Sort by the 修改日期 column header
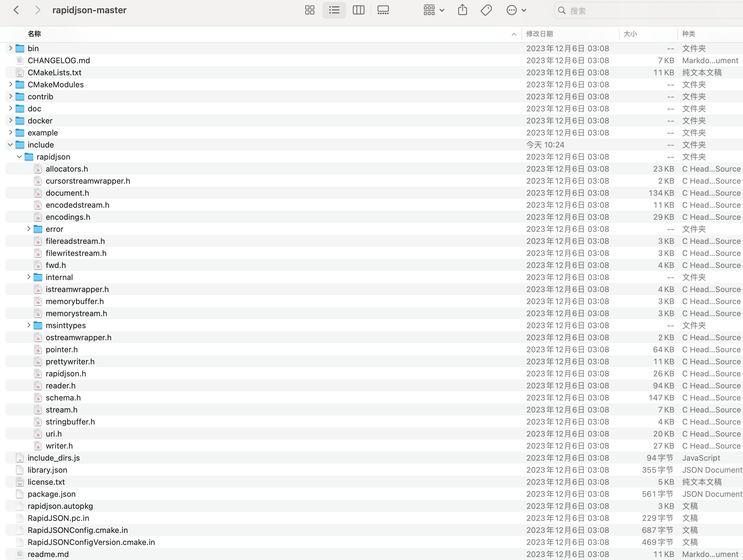This screenshot has height=560, width=743. 539,34
